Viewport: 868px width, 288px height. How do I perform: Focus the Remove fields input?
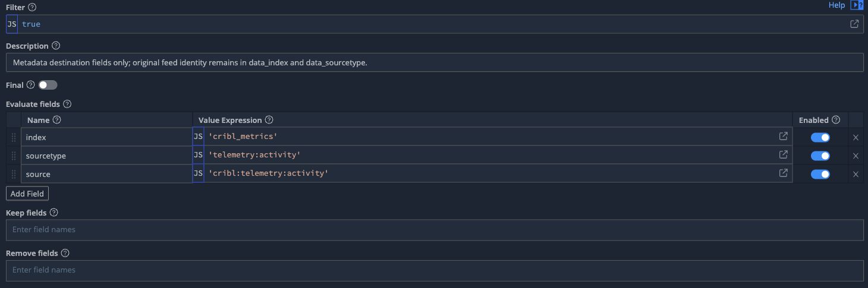tap(435, 270)
